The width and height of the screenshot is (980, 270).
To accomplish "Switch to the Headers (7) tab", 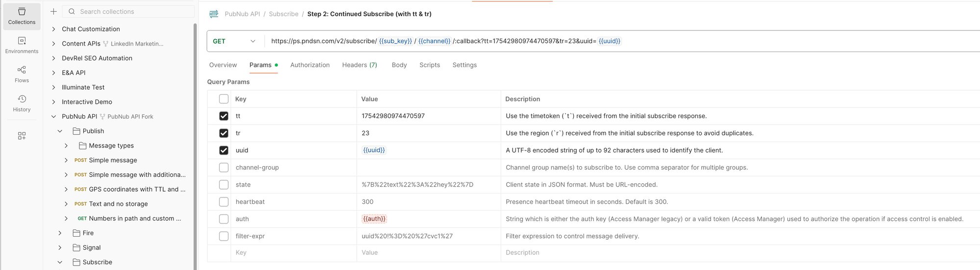I will [x=360, y=65].
